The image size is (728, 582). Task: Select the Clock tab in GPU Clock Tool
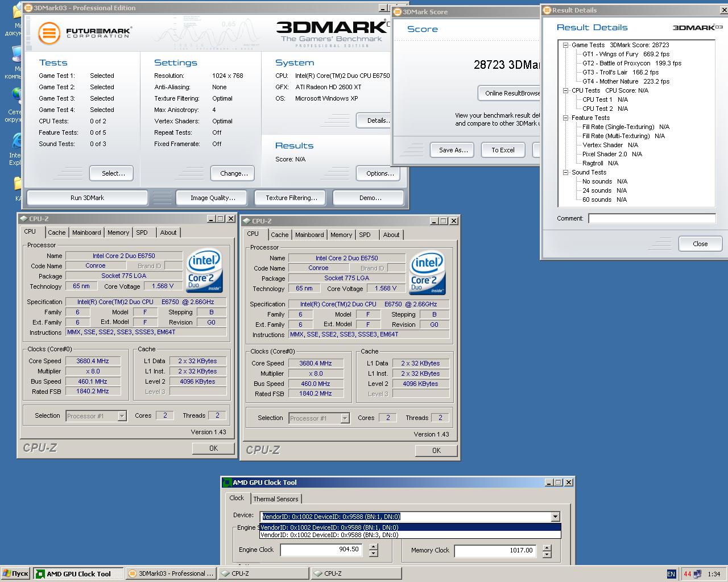237,498
